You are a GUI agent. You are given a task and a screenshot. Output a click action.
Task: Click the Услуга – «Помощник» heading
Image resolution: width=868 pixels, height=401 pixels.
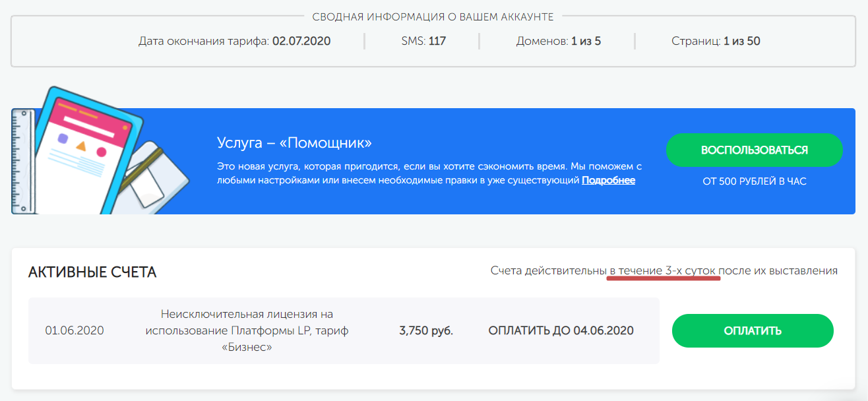(294, 143)
